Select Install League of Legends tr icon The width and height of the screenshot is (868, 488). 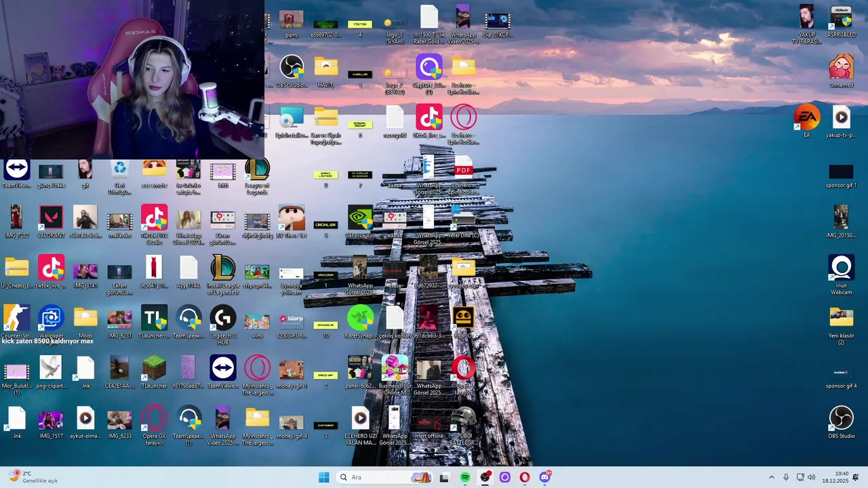click(x=222, y=275)
